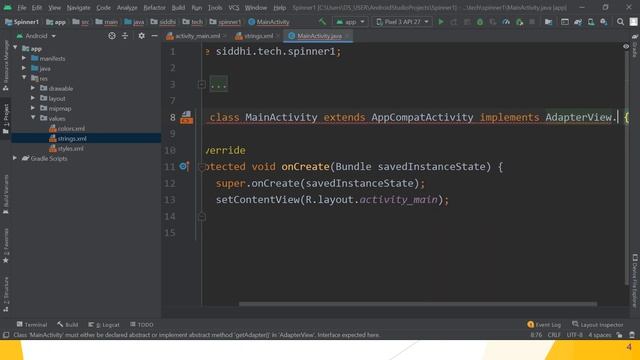Open the Layout Inspector
The width and height of the screenshot is (640, 360).
click(598, 324)
